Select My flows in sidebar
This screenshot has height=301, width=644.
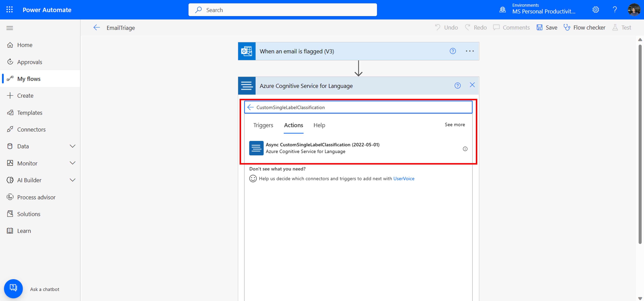40,78
